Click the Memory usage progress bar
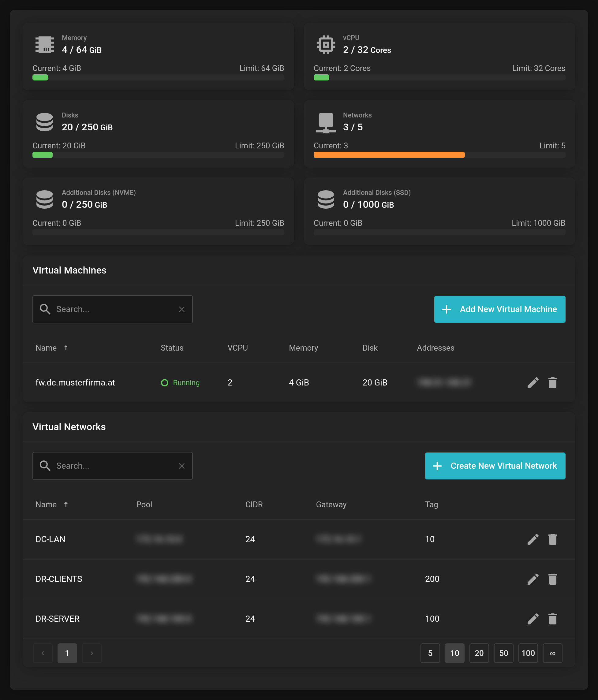Screen dimensions: 598x700 [158, 78]
